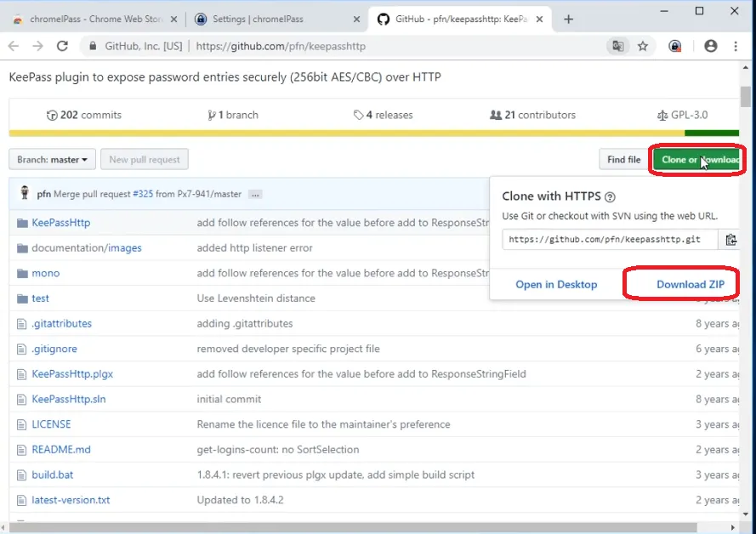View the 202 commits link
The height and width of the screenshot is (534, 756).
(x=84, y=115)
